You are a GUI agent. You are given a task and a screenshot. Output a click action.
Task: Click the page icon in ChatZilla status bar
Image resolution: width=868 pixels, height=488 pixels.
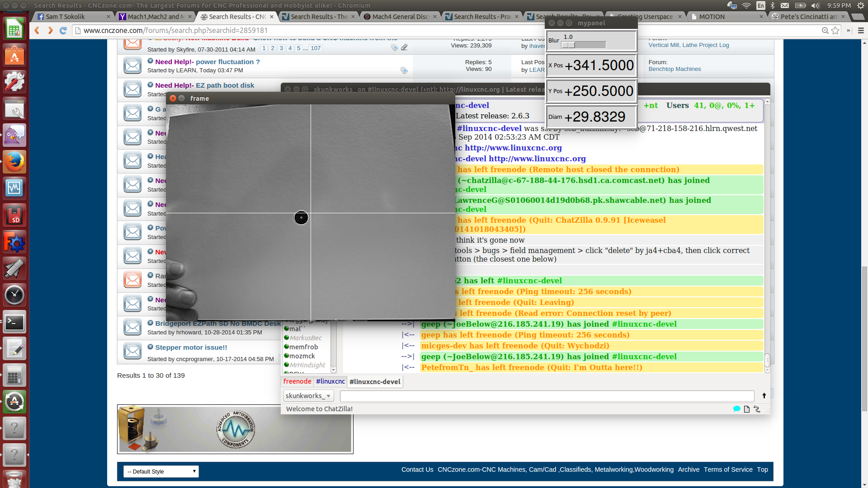coord(747,409)
